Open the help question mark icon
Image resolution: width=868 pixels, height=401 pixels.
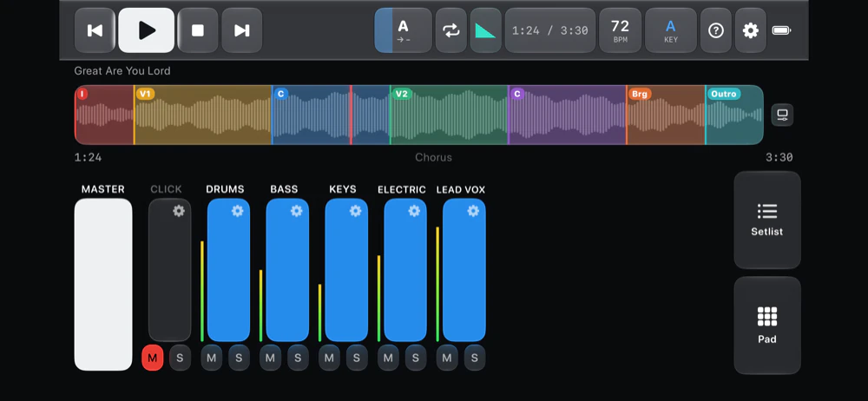716,30
